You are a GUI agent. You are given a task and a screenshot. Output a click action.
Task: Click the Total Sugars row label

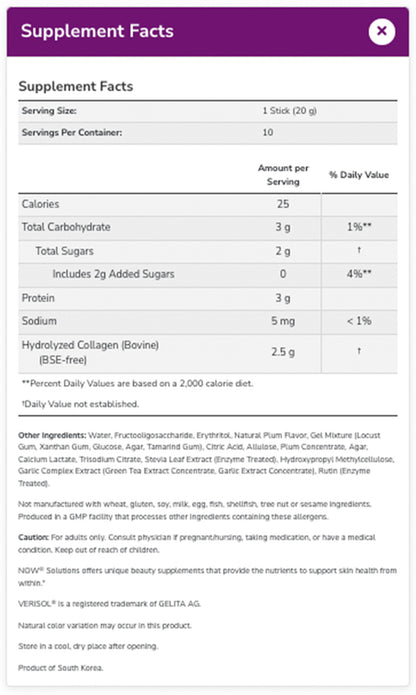click(x=64, y=251)
